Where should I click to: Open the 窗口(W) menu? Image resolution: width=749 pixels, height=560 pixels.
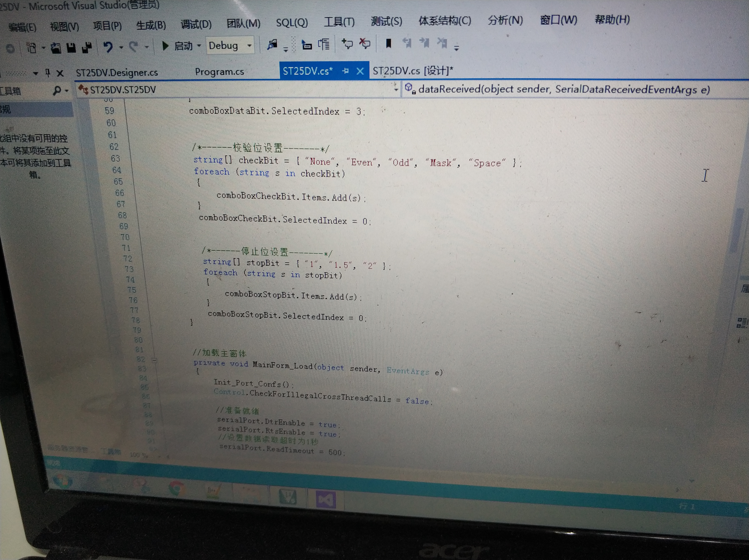coord(558,20)
